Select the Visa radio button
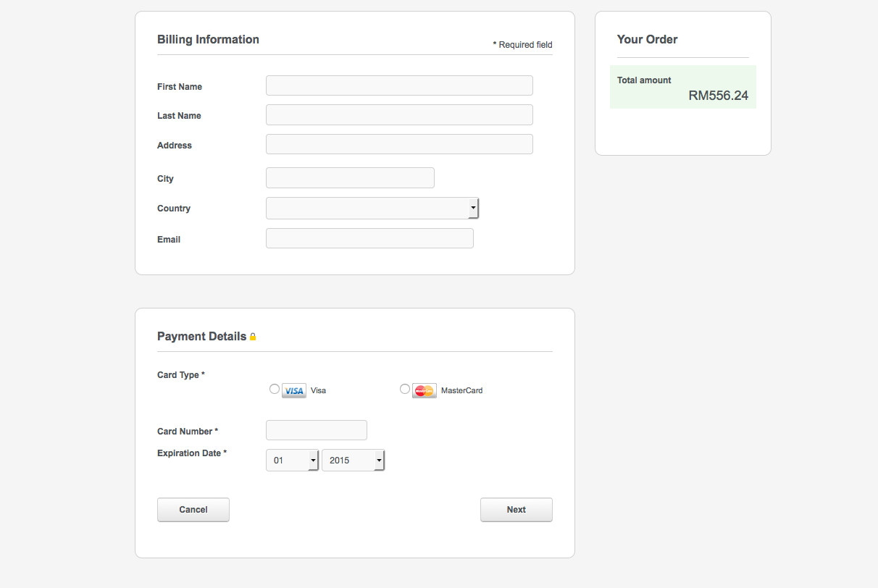 pyautogui.click(x=274, y=389)
